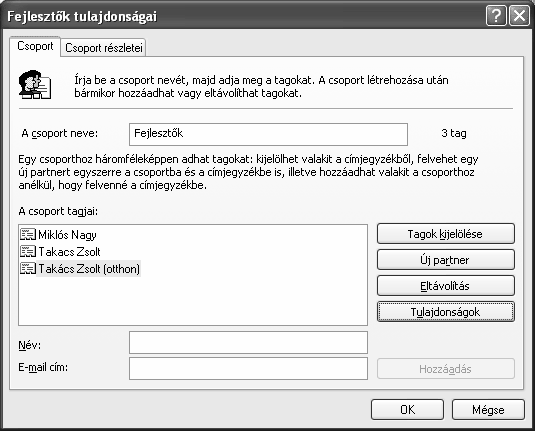Select the Takacs Zsolt list entry
This screenshot has height=431, width=535.
69,252
